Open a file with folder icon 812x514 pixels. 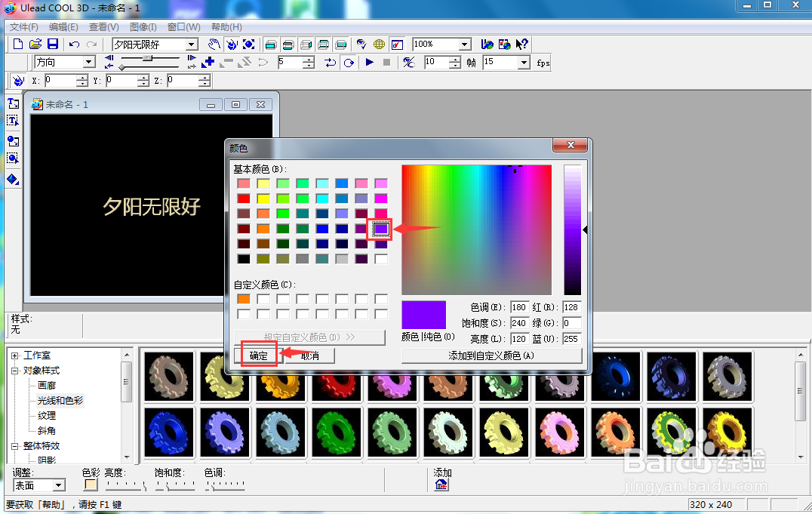click(x=35, y=44)
